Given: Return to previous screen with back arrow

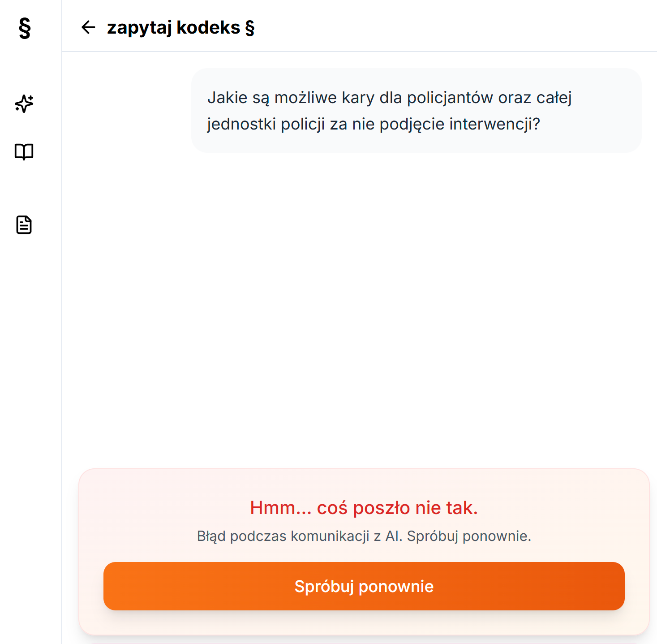Looking at the screenshot, I should click(88, 27).
